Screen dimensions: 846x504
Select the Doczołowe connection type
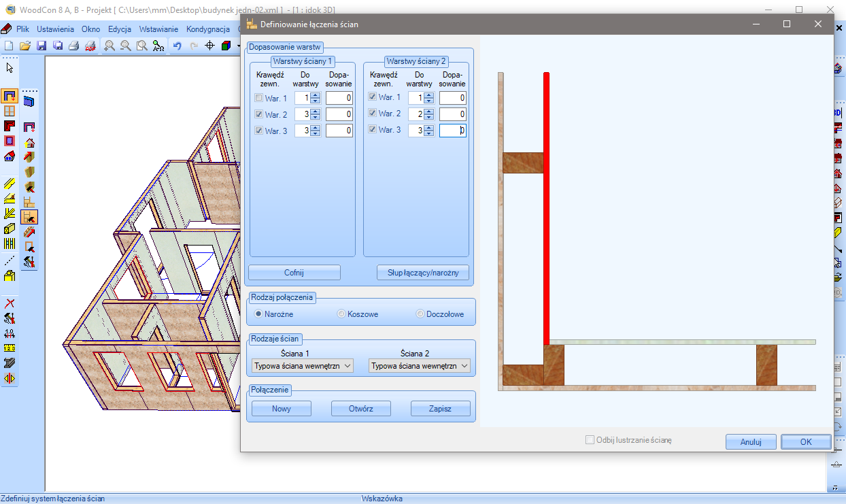point(420,314)
